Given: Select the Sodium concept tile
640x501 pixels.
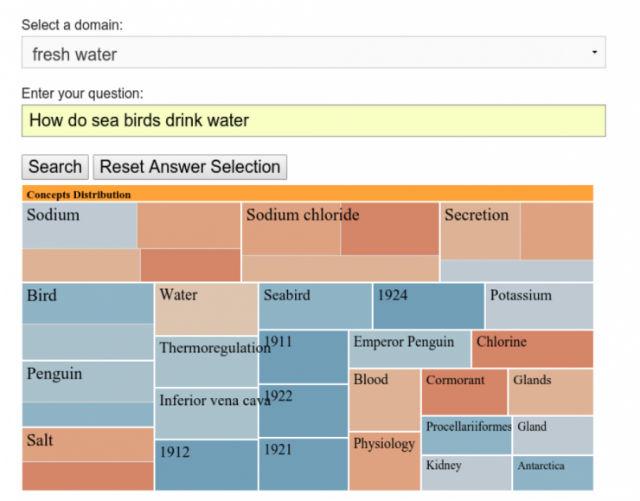Looking at the screenshot, I should tap(79, 225).
